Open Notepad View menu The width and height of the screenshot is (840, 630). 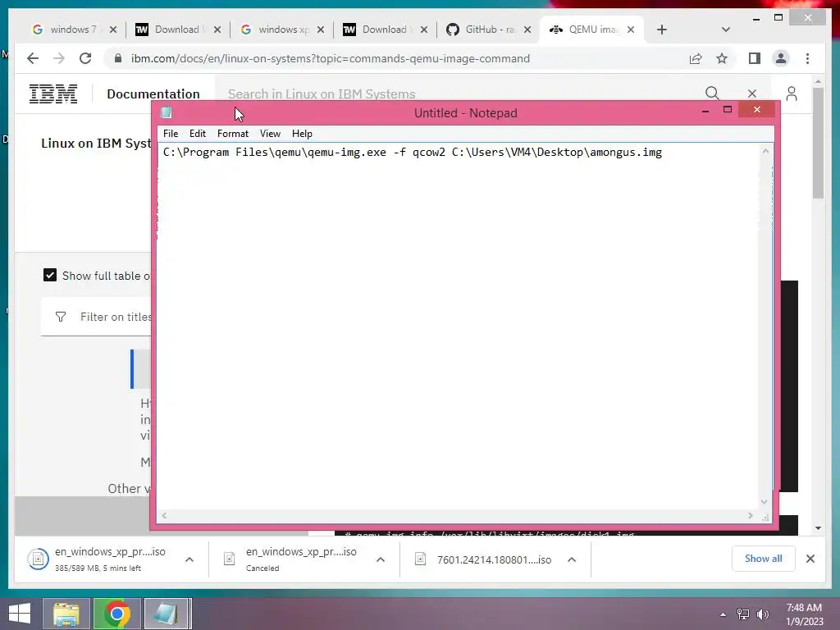(270, 134)
